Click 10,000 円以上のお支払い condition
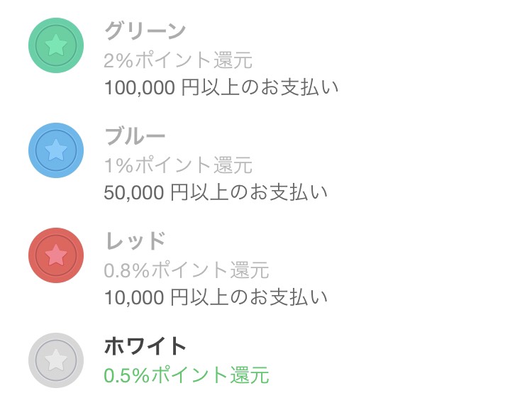This screenshot has width=532, height=415. click(216, 297)
